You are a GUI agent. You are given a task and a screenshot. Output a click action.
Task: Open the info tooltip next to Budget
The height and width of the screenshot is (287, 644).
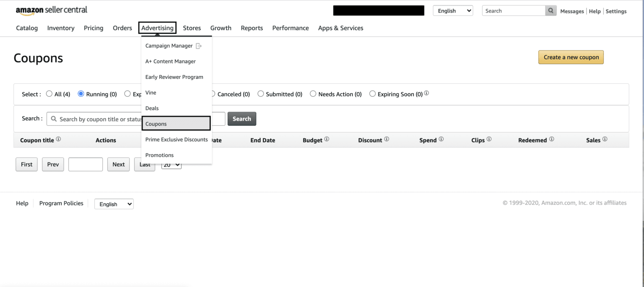pos(327,138)
